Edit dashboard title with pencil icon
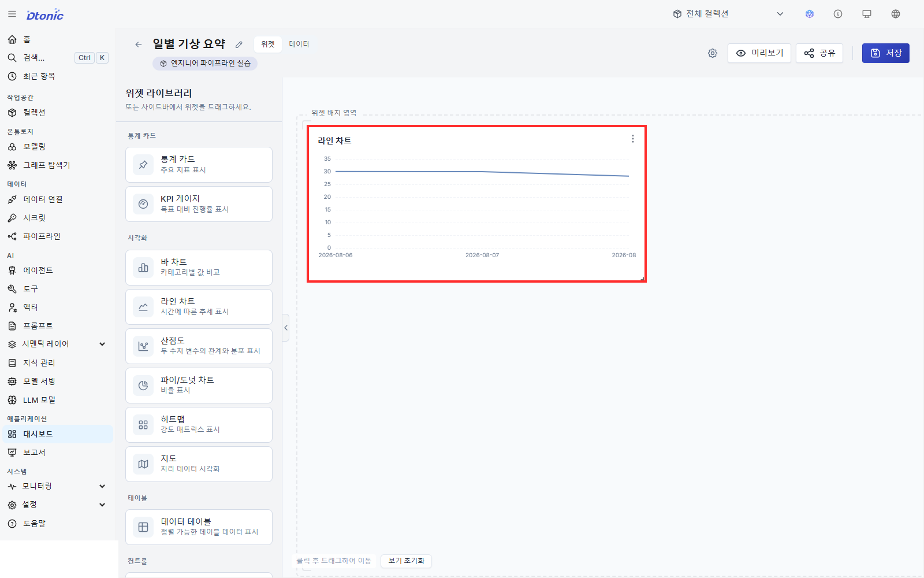 (x=239, y=45)
